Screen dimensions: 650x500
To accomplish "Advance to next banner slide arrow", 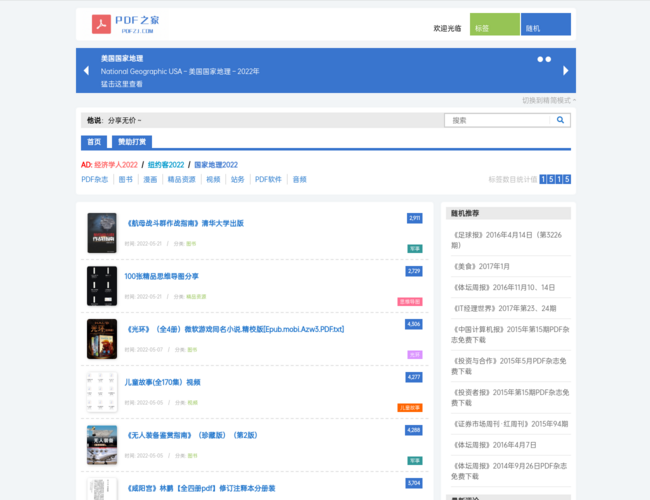I will [x=565, y=71].
